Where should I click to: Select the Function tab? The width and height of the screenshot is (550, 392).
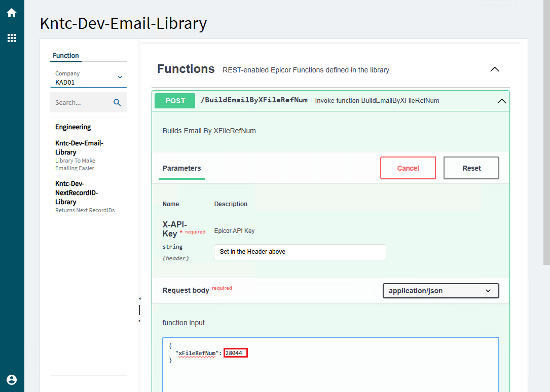(x=66, y=56)
